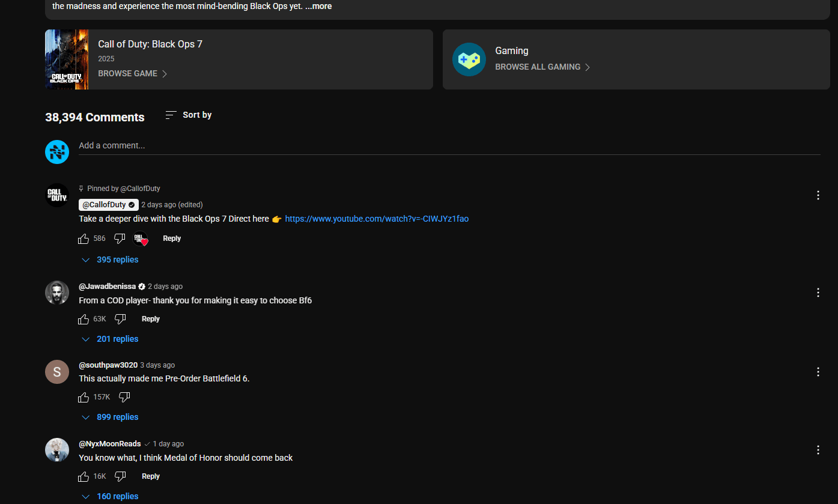
Task: Open options menu for @NyxMoonReads comment
Action: (818, 450)
